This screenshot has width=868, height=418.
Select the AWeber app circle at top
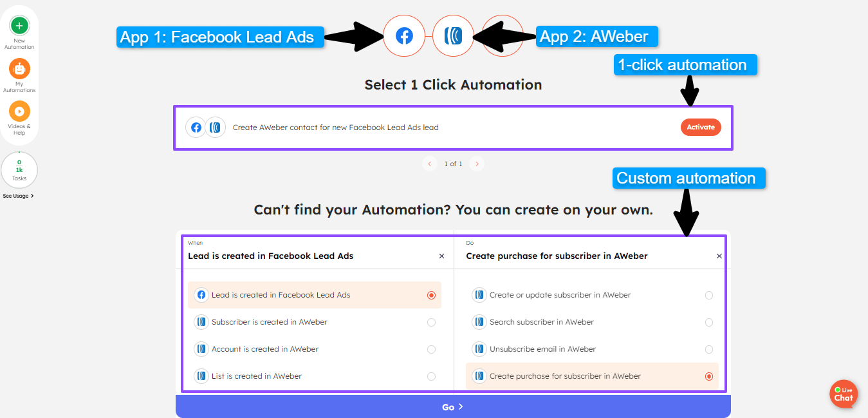click(453, 35)
